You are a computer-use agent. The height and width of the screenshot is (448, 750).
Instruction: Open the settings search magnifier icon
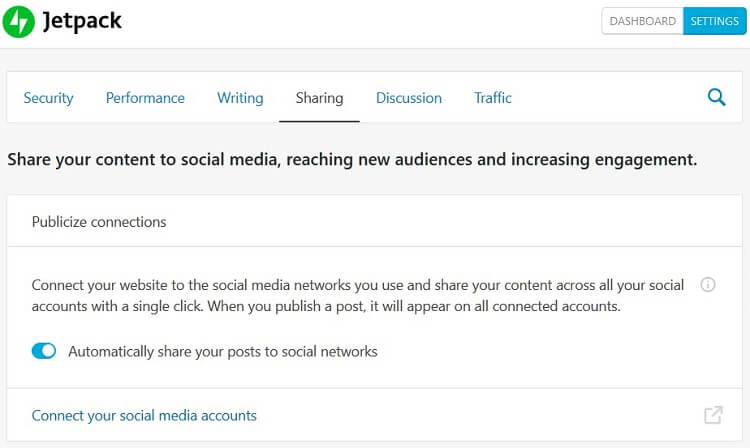coord(716,97)
